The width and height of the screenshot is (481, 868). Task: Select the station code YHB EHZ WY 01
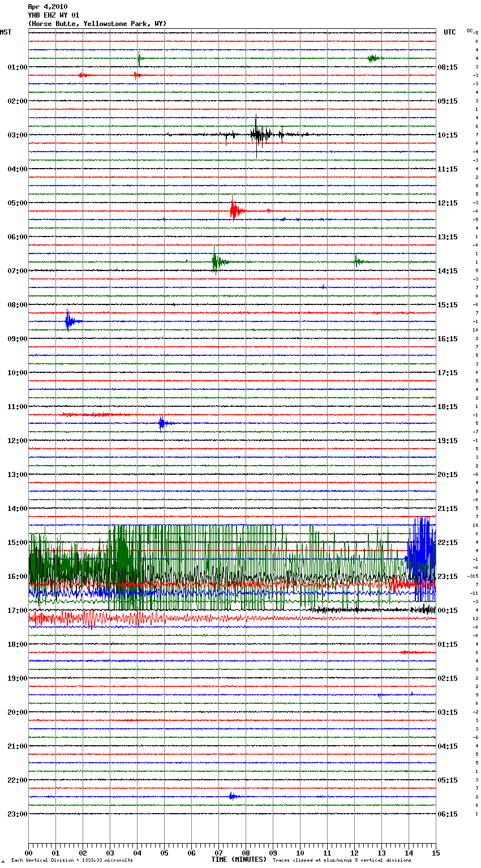(x=54, y=15)
